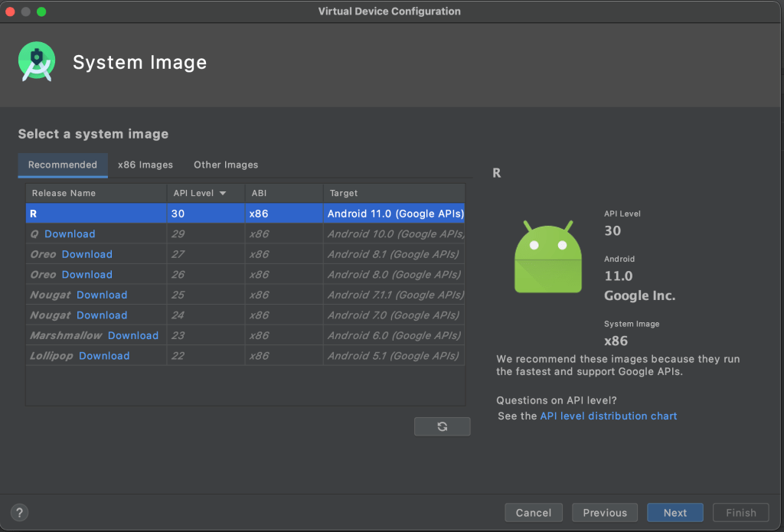The height and width of the screenshot is (532, 784).
Task: Switch to the x86 Images tab
Action: click(145, 165)
